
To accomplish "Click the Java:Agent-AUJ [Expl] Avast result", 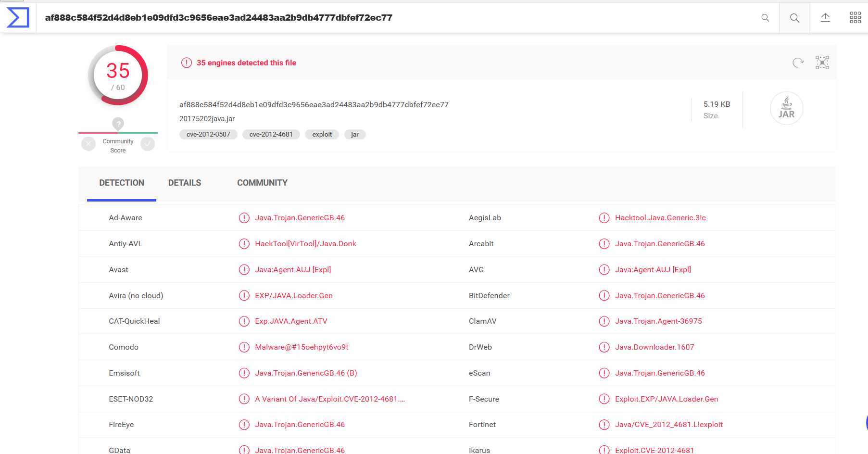I will pyautogui.click(x=293, y=270).
